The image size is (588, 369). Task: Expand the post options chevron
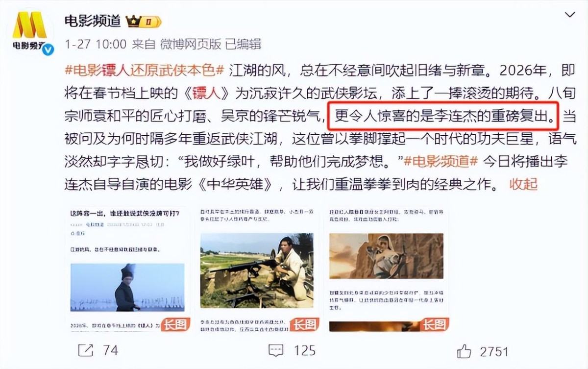click(569, 16)
